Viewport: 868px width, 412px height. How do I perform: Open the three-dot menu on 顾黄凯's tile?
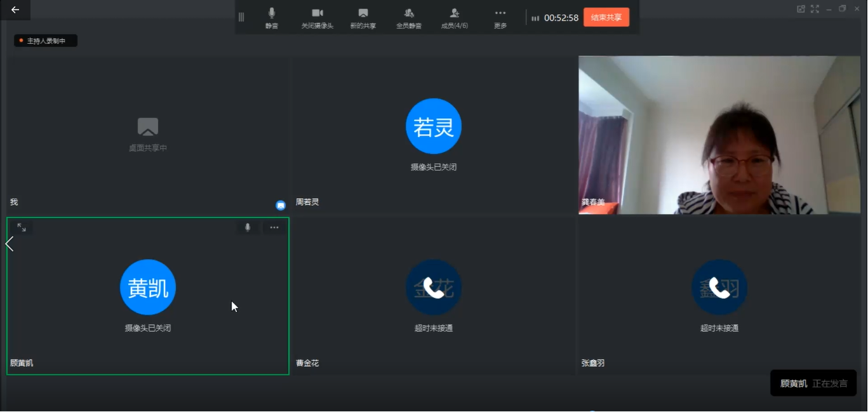(x=274, y=227)
